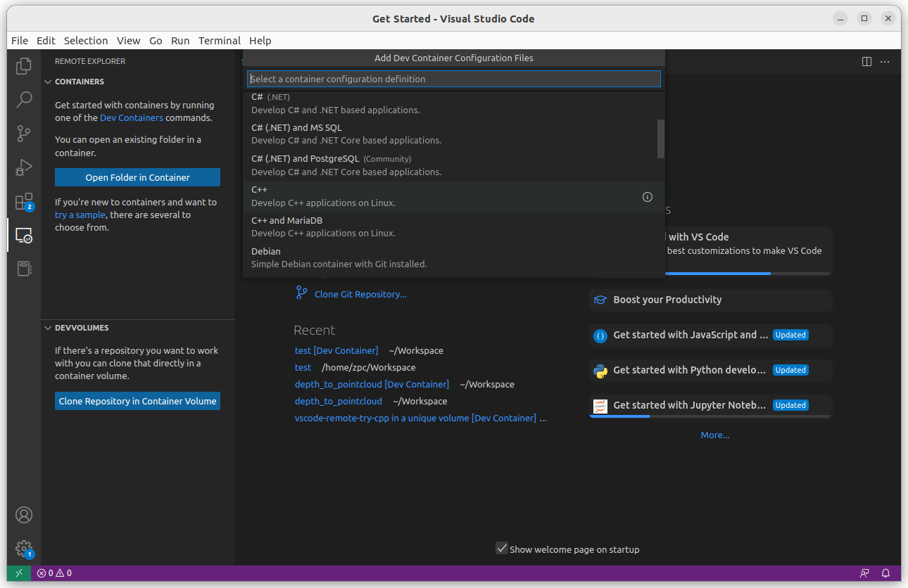The image size is (908, 588).
Task: Open recent test [Dev Container]
Action: click(x=336, y=350)
